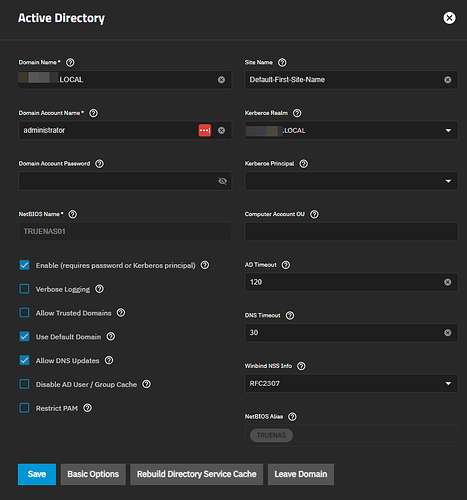
Task: Click the red password manager icon
Action: 205,130
